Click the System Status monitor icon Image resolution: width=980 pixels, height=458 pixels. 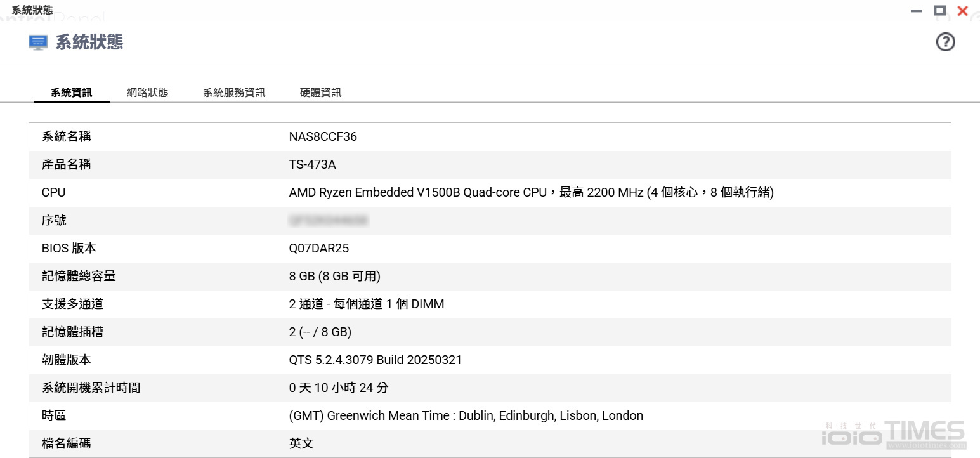tap(38, 43)
